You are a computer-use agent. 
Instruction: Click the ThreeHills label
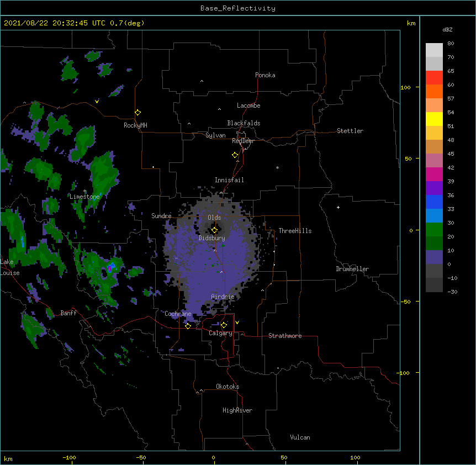(x=295, y=231)
